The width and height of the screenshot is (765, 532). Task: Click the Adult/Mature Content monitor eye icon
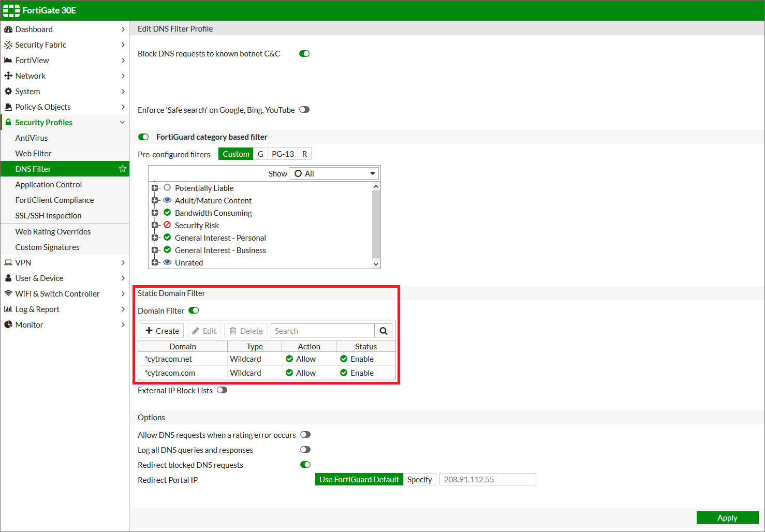167,200
